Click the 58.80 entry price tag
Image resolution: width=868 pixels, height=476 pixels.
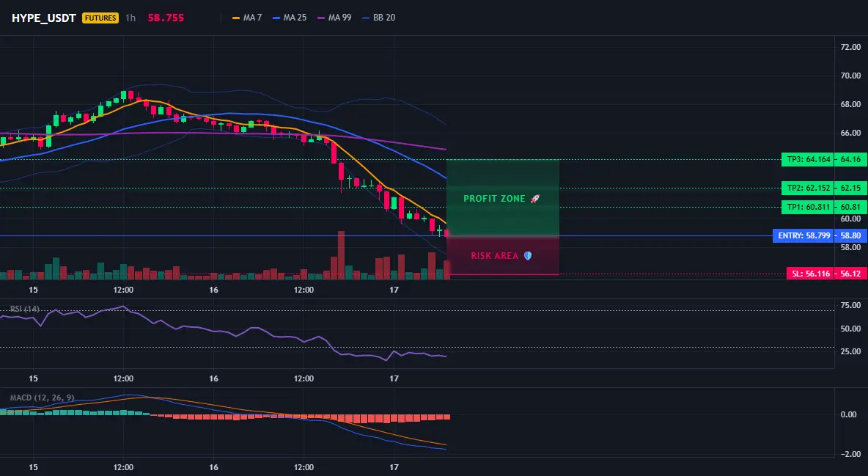pos(850,236)
